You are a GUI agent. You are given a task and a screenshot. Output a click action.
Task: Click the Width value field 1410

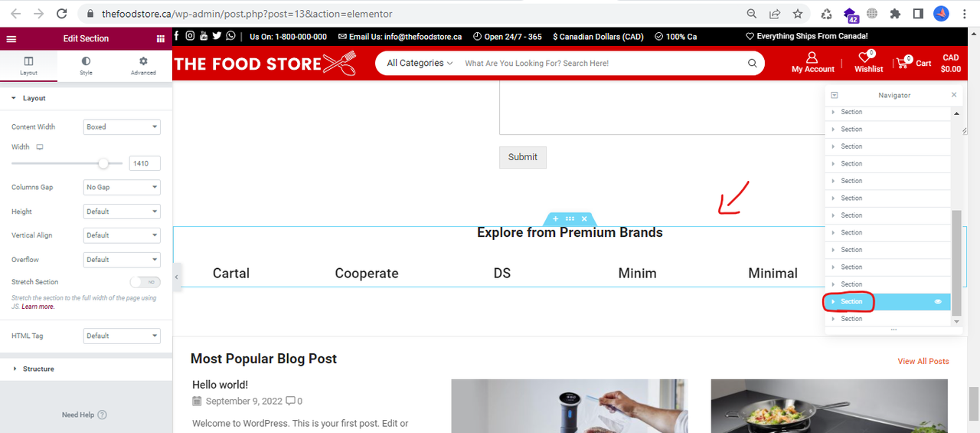coord(145,163)
